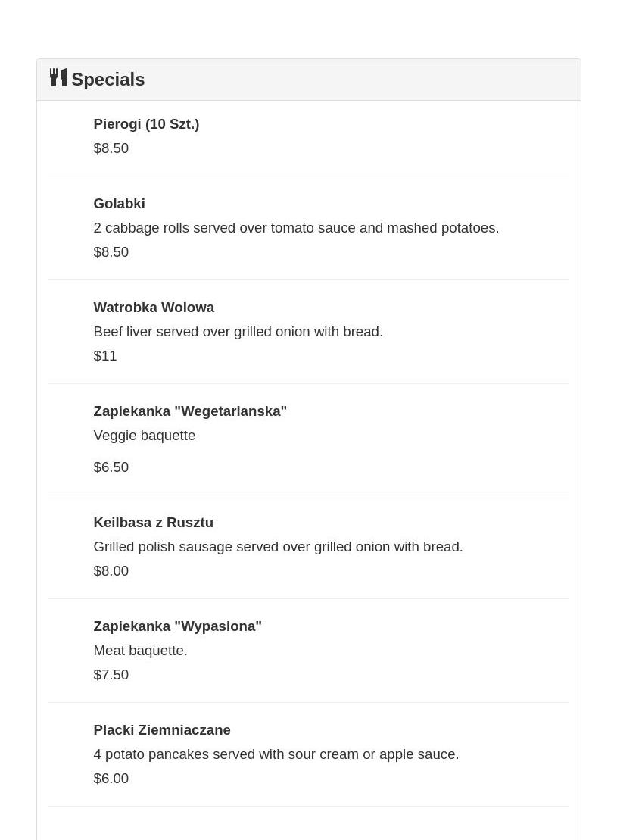Screen dimensions: 617x840
Task: Click the Veggie baquette description
Action: (x=144, y=436)
